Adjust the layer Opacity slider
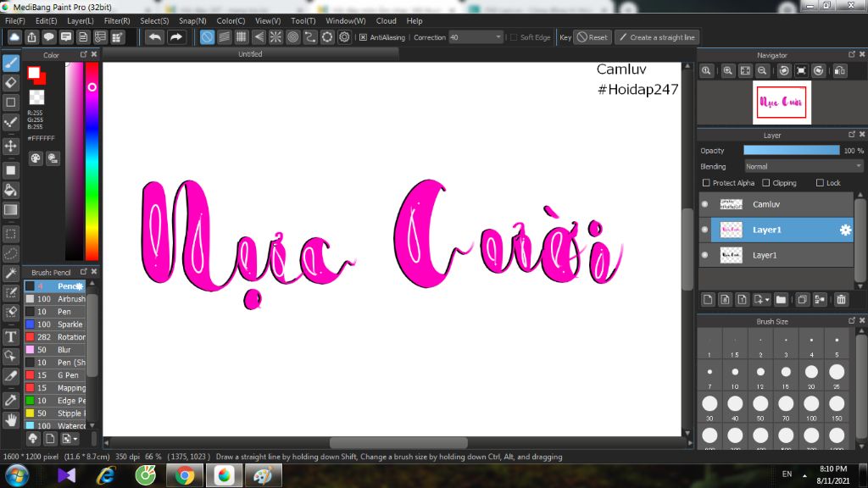This screenshot has width=868, height=488. [x=792, y=151]
